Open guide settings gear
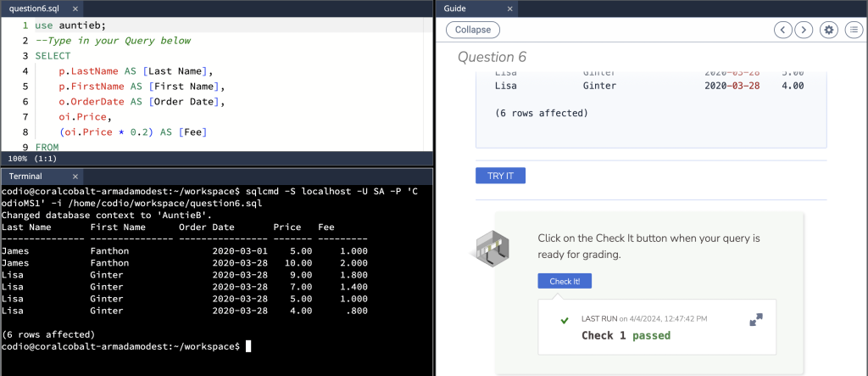The image size is (868, 376). [829, 30]
